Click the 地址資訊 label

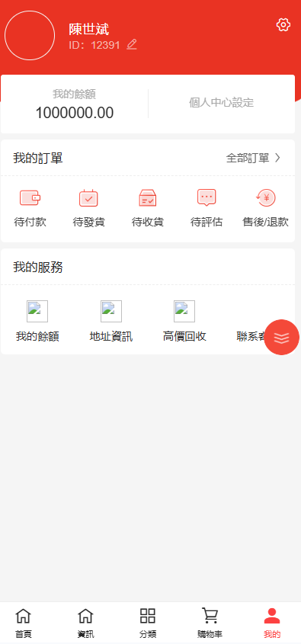point(111,337)
